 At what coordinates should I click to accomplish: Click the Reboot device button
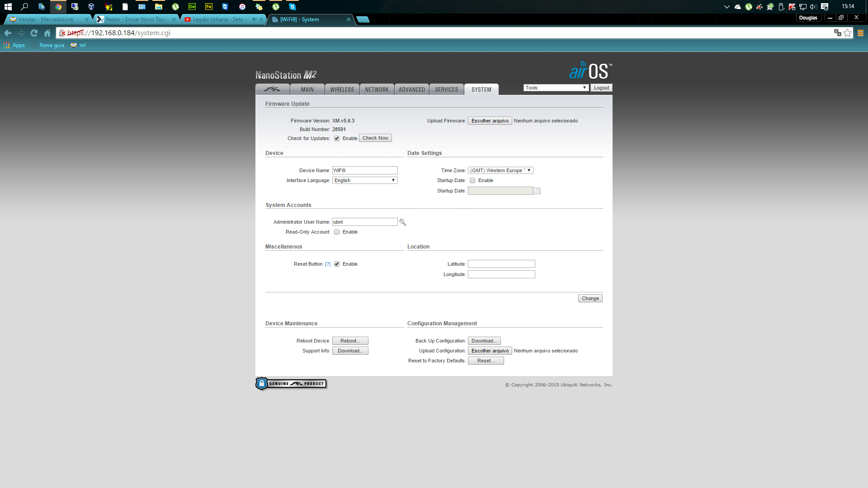pyautogui.click(x=350, y=341)
